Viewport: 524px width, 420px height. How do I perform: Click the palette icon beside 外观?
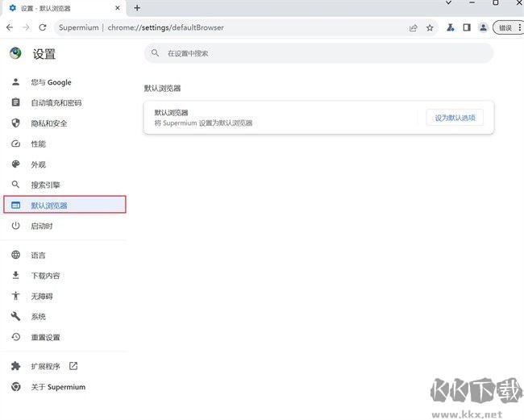click(15, 164)
